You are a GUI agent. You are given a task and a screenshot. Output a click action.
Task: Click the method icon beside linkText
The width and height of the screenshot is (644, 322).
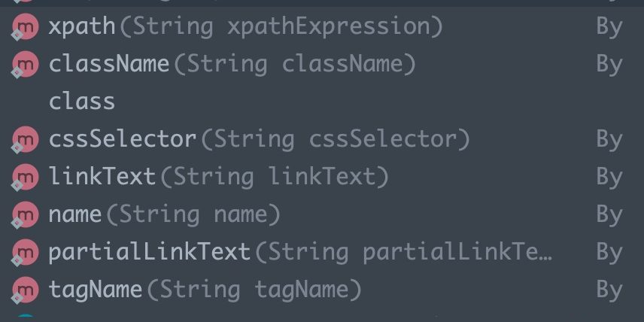pos(25,177)
